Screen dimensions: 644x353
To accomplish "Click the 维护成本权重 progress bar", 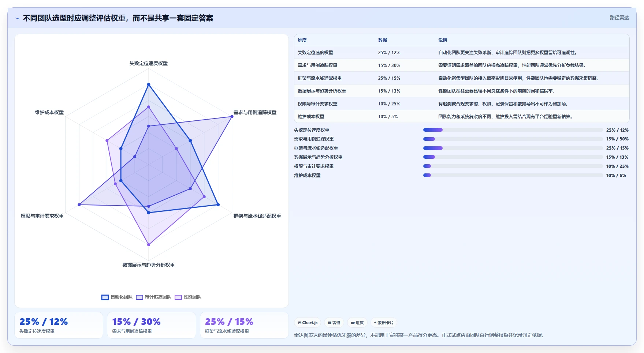I will [513, 175].
